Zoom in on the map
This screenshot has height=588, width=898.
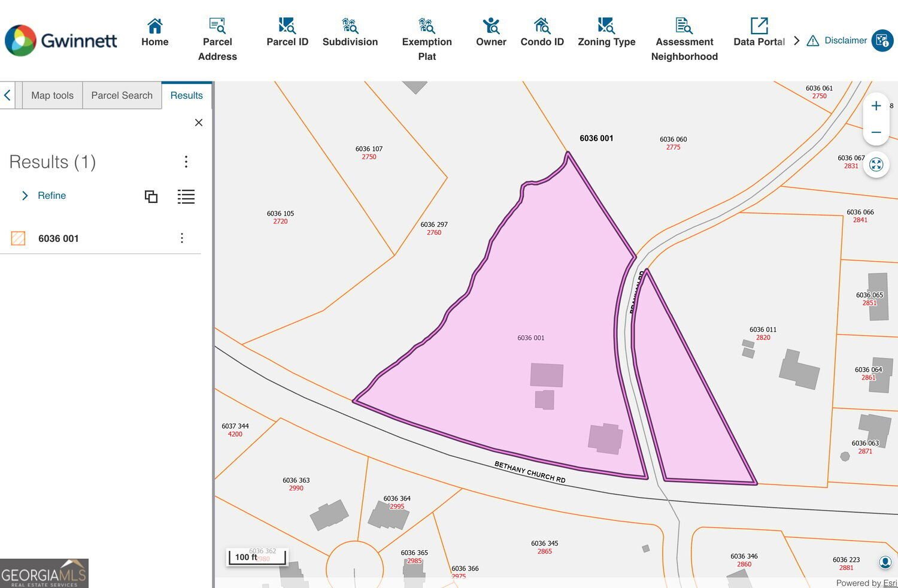(876, 106)
